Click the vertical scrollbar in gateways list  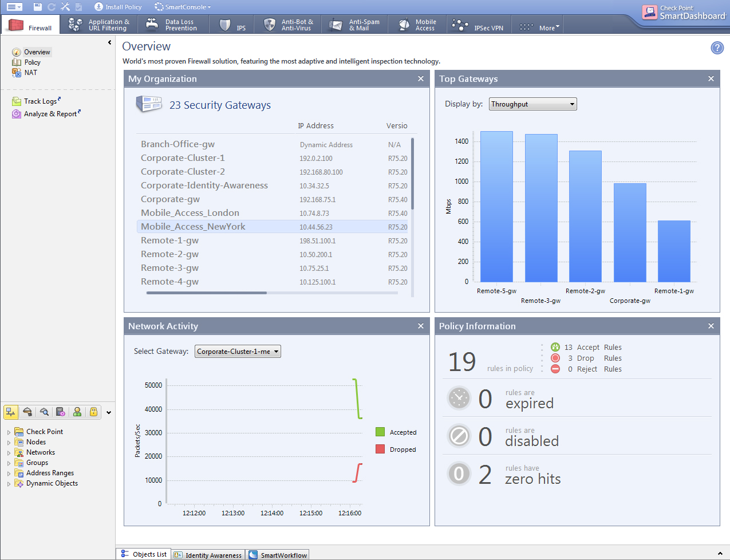click(412, 173)
